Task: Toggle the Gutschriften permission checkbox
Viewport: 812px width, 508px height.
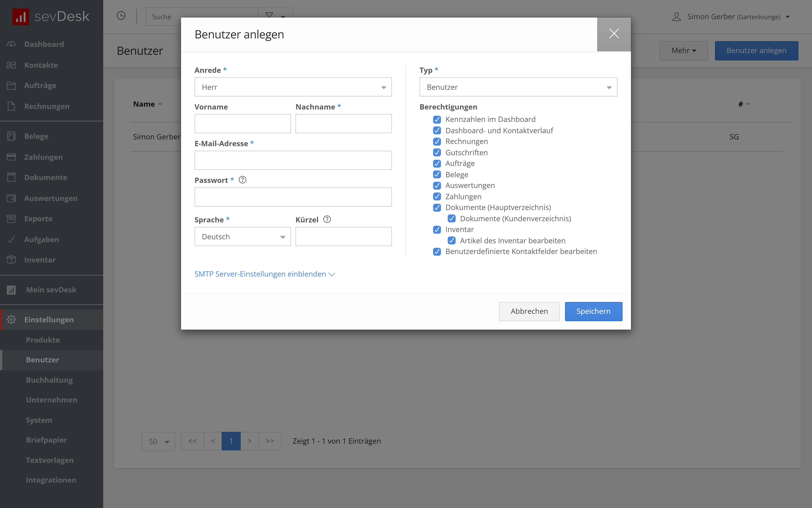Action: click(437, 153)
